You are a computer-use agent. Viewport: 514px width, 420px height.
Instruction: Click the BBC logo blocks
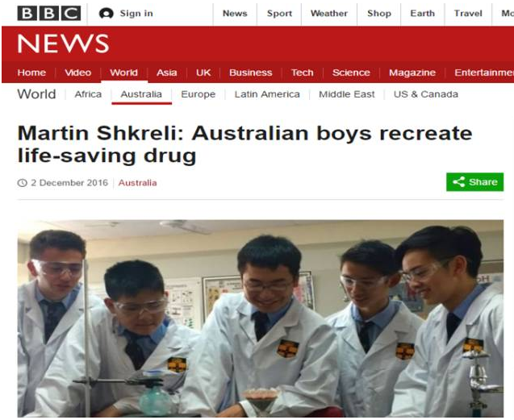click(x=49, y=13)
